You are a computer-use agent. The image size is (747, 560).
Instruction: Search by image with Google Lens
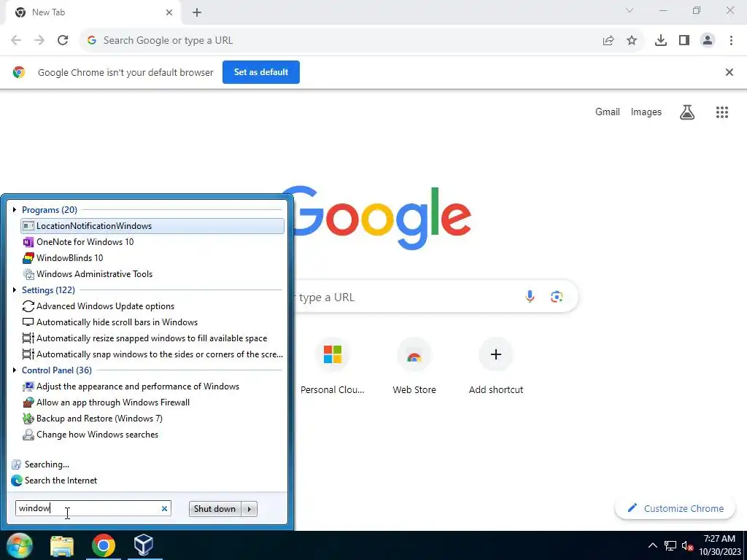pos(557,297)
